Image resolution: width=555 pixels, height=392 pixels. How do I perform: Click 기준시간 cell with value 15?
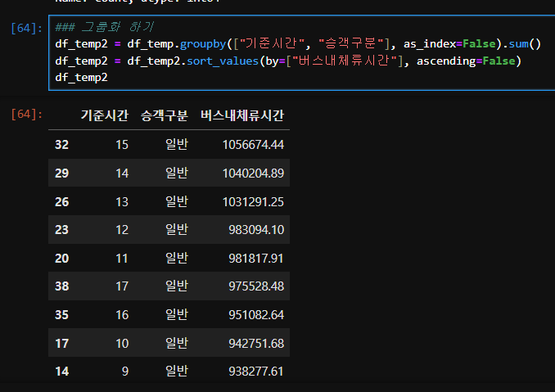point(122,145)
